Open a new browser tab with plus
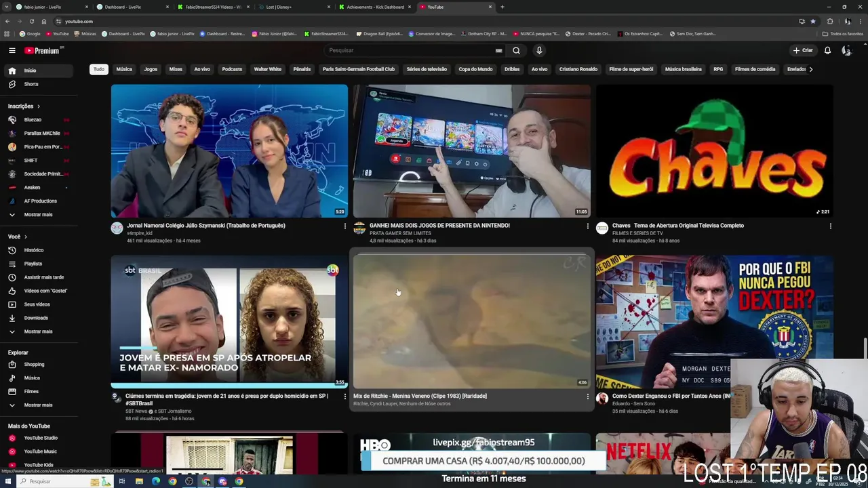The width and height of the screenshot is (868, 488). point(502,7)
